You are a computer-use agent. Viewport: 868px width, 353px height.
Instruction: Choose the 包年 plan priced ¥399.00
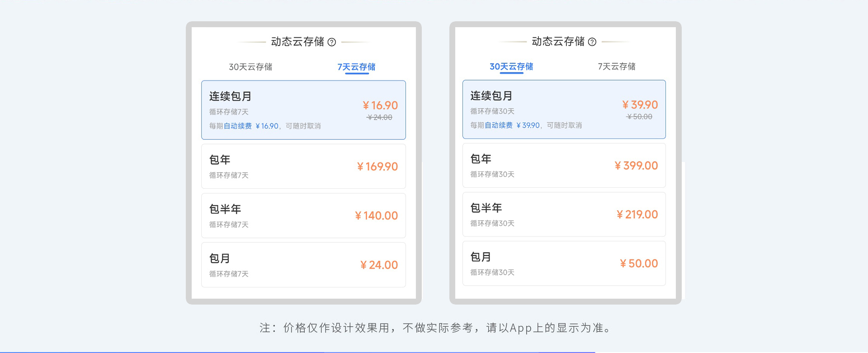point(564,166)
